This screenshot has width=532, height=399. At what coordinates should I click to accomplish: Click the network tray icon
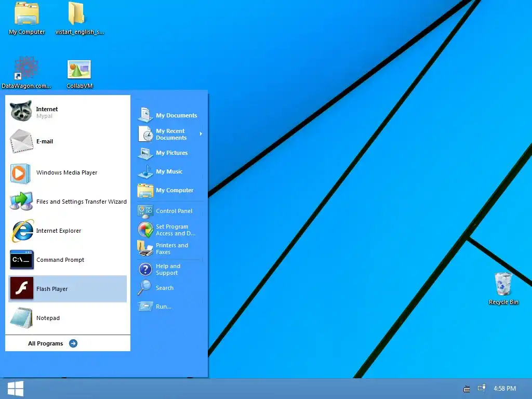pyautogui.click(x=482, y=388)
